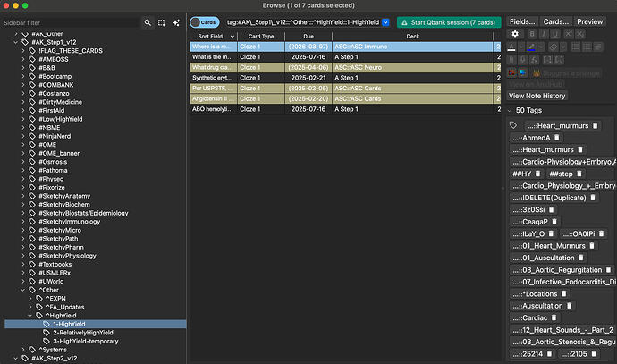617x364 pixels.
Task: Select the 2-RelativelyHighYield tag
Action: 83,333
